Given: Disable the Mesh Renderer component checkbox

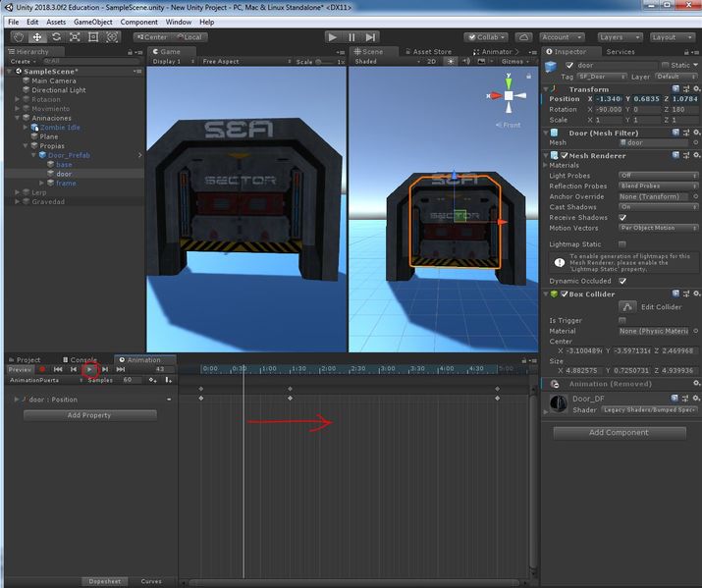Looking at the screenshot, I should (565, 156).
